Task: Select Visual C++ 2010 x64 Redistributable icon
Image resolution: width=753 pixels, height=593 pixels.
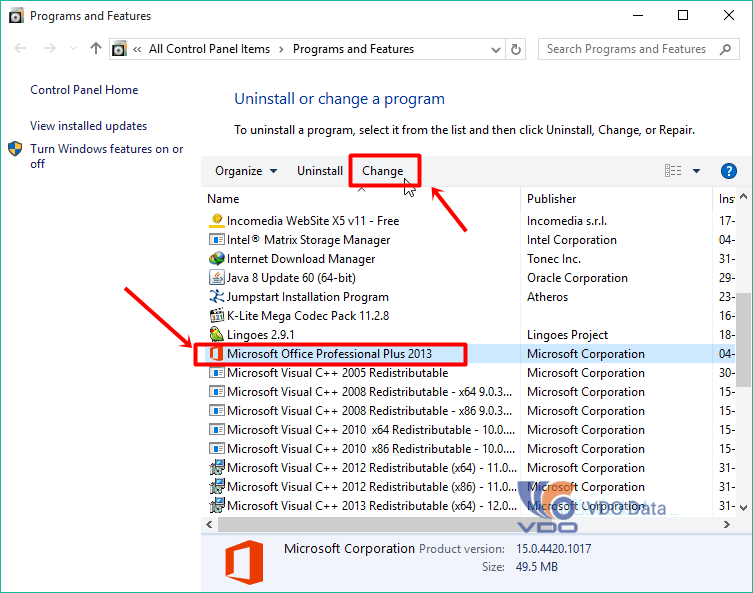Action: click(x=217, y=429)
